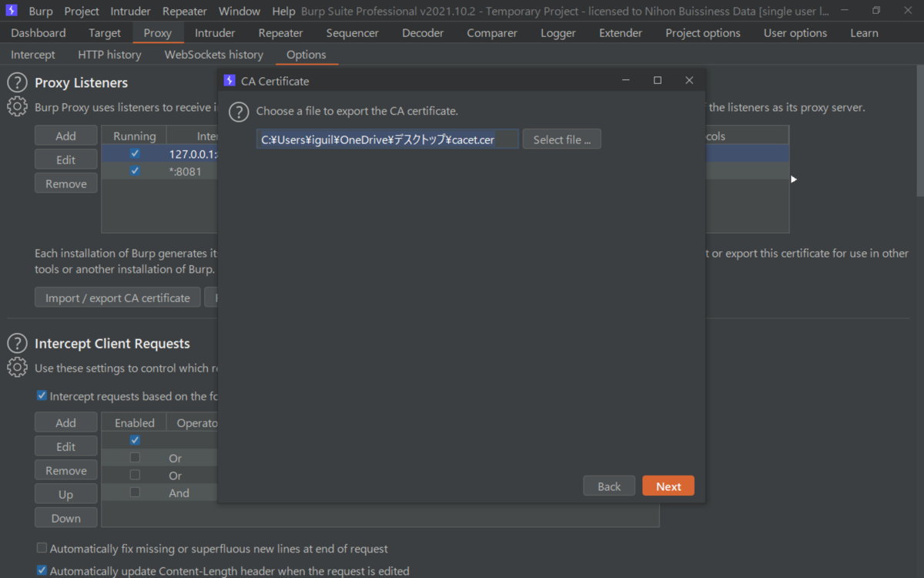
Task: Uncheck the first enabled intercept rule checkbox
Action: click(135, 440)
